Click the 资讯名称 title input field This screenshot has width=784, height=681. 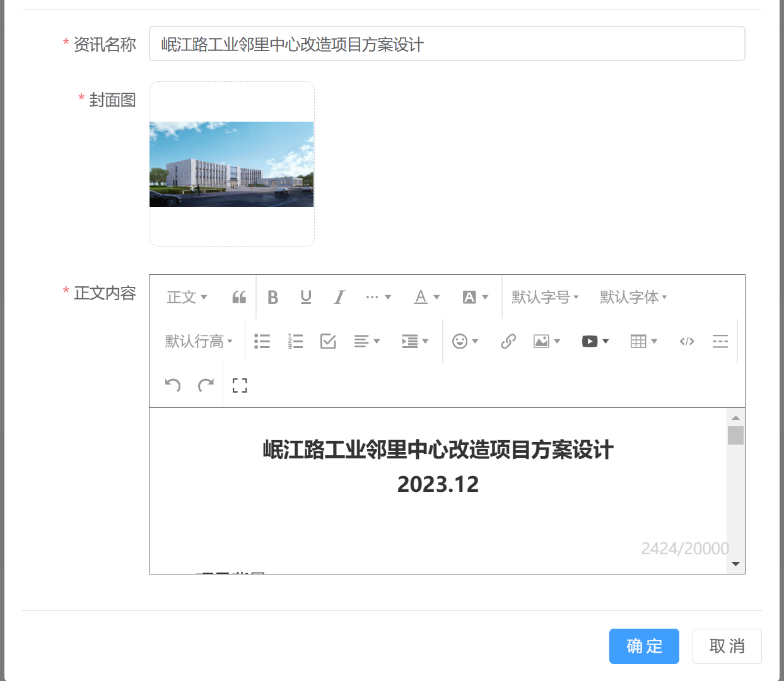tap(447, 44)
